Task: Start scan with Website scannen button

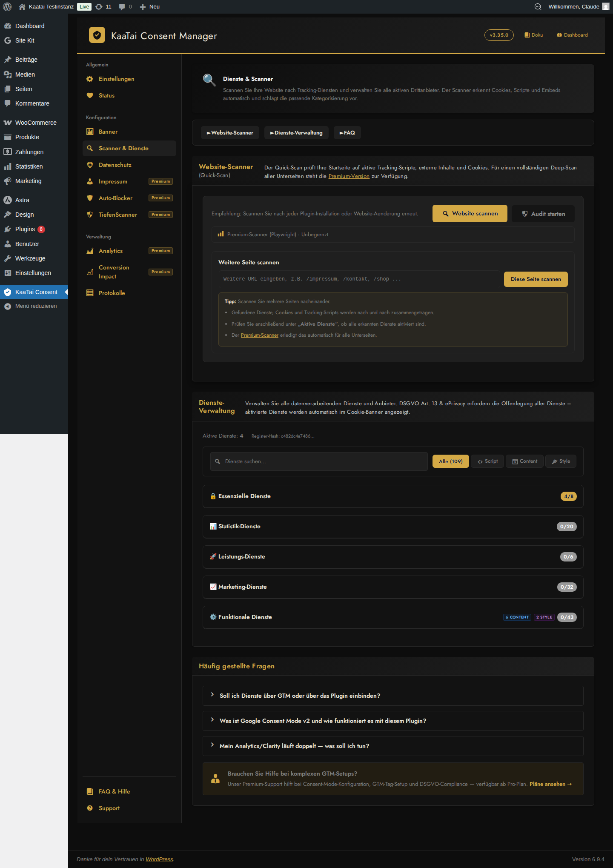Action: pos(470,214)
